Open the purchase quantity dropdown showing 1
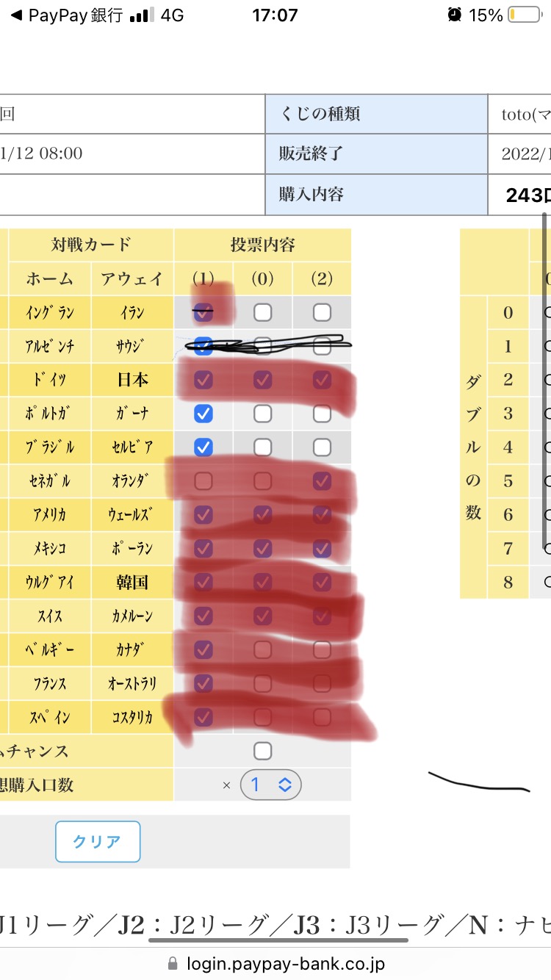The height and width of the screenshot is (980, 551). (x=270, y=785)
